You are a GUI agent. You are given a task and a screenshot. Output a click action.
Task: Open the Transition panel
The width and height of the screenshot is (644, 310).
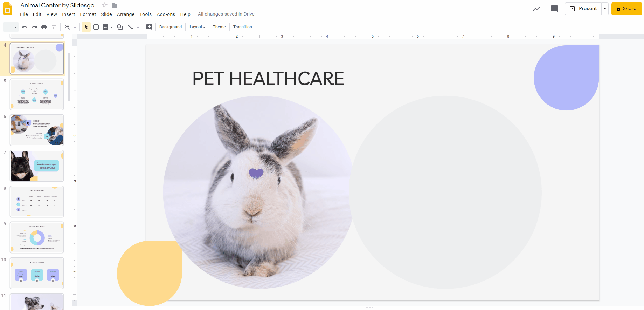pyautogui.click(x=243, y=27)
